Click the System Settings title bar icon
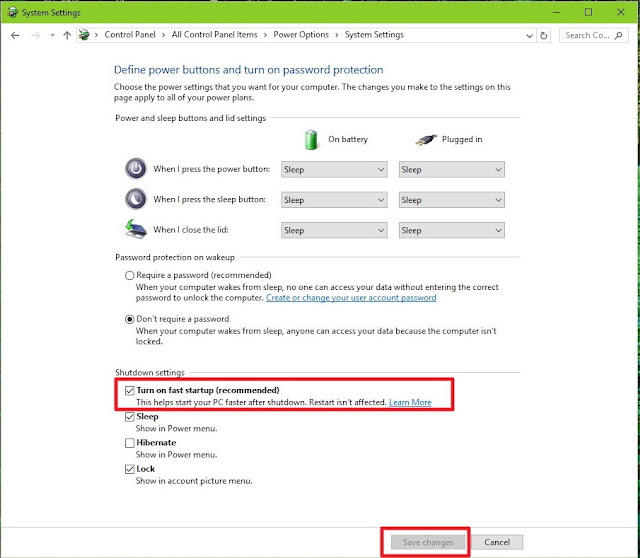 pyautogui.click(x=13, y=12)
